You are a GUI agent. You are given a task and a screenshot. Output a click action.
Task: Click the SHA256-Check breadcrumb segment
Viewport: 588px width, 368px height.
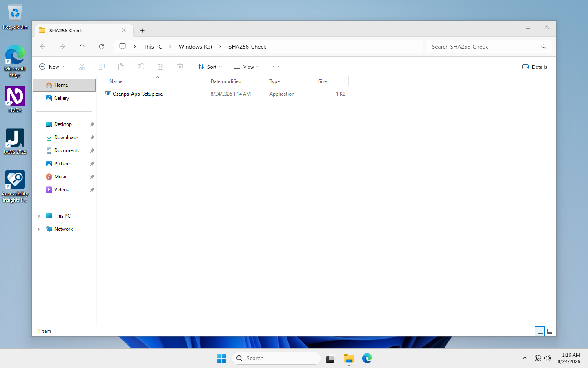point(247,47)
